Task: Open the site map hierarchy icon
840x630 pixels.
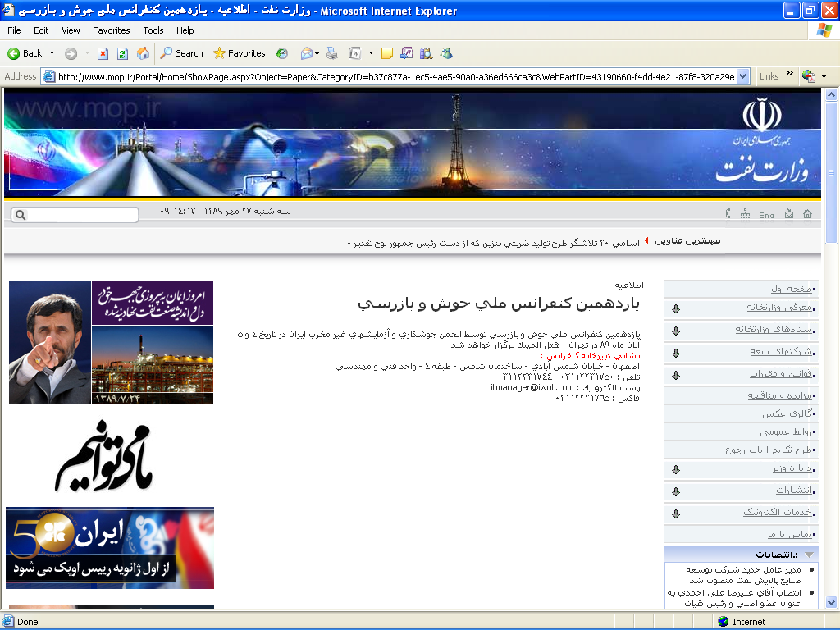Action: coord(745,214)
